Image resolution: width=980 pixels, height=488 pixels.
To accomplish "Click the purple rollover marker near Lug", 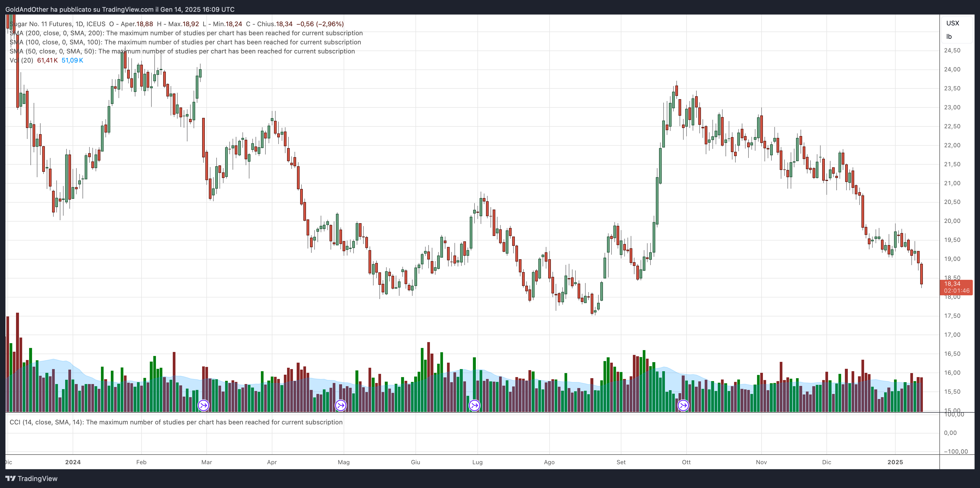I will 475,405.
